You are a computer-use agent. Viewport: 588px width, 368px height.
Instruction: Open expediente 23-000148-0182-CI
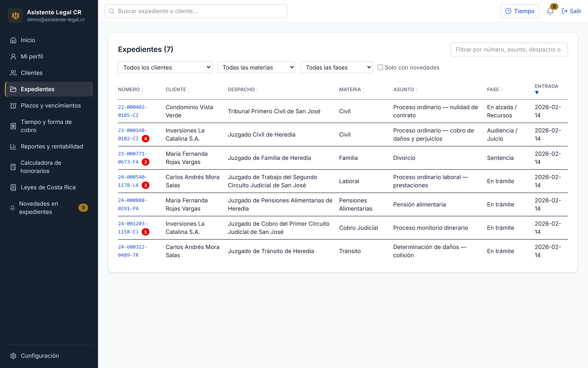point(133,135)
